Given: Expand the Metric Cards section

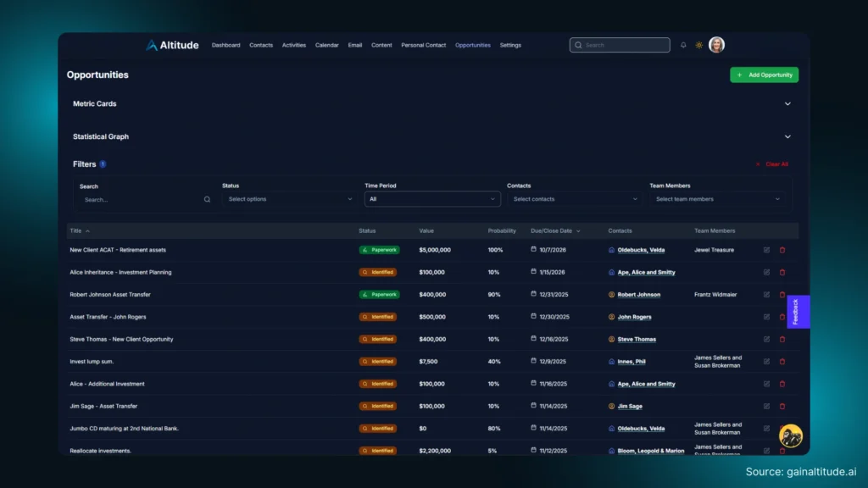Looking at the screenshot, I should click(787, 103).
